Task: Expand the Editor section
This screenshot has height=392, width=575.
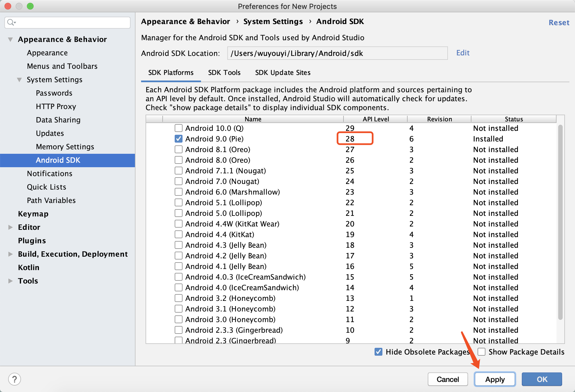Action: (x=10, y=227)
